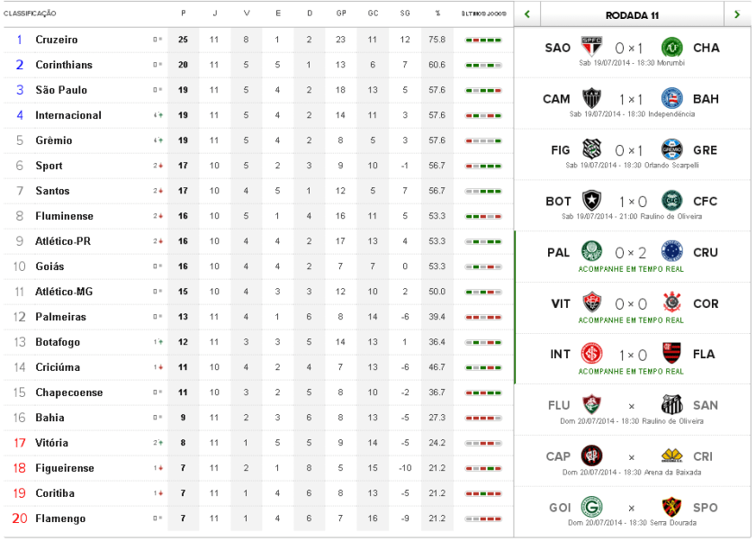Image resolution: width=756 pixels, height=541 pixels.
Task: Click the Flamengo row in standings
Action: [60, 518]
